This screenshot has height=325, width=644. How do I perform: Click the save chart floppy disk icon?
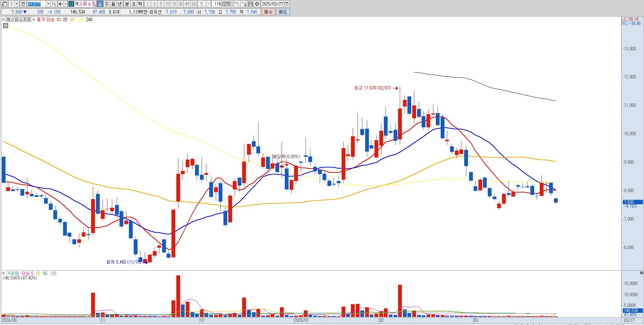250,4
